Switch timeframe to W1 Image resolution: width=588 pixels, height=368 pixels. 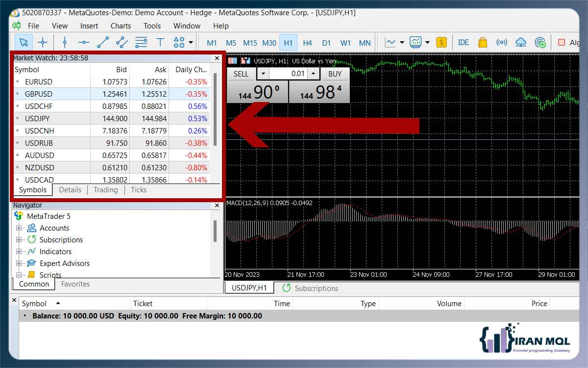[345, 43]
